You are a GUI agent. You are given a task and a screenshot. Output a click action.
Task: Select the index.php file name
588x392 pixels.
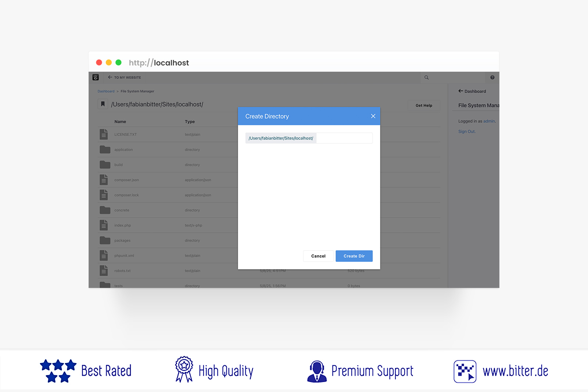[122, 225]
